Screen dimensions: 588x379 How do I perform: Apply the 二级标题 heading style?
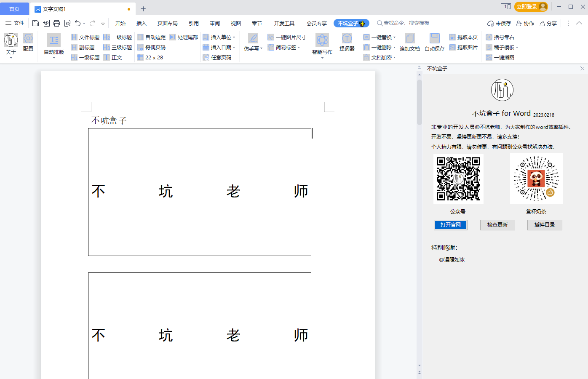click(x=118, y=37)
